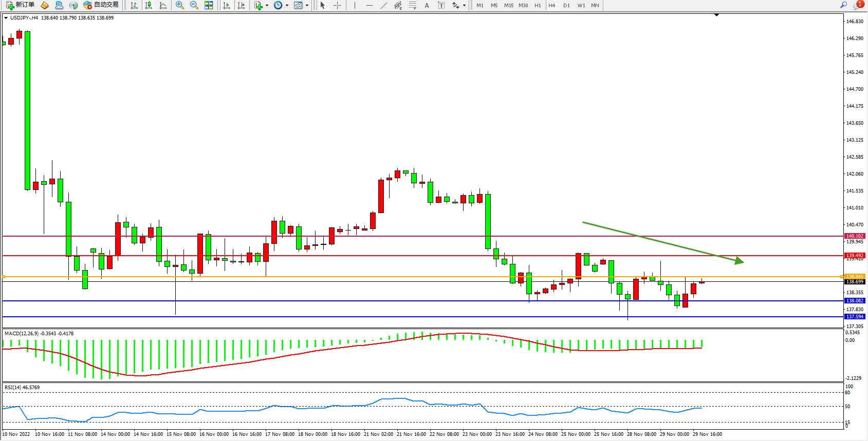Switch chart to candlestick display
Image resolution: width=868 pixels, height=441 pixels.
pos(149,5)
